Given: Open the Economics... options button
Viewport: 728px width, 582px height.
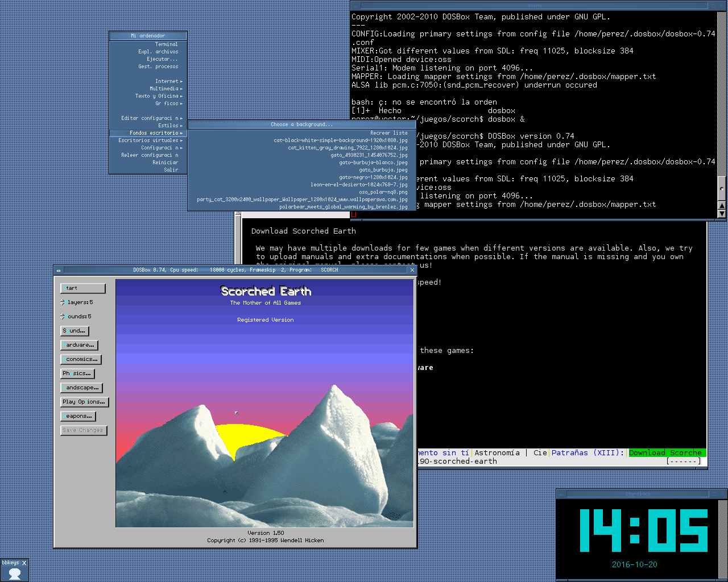Looking at the screenshot, I should coord(81,359).
